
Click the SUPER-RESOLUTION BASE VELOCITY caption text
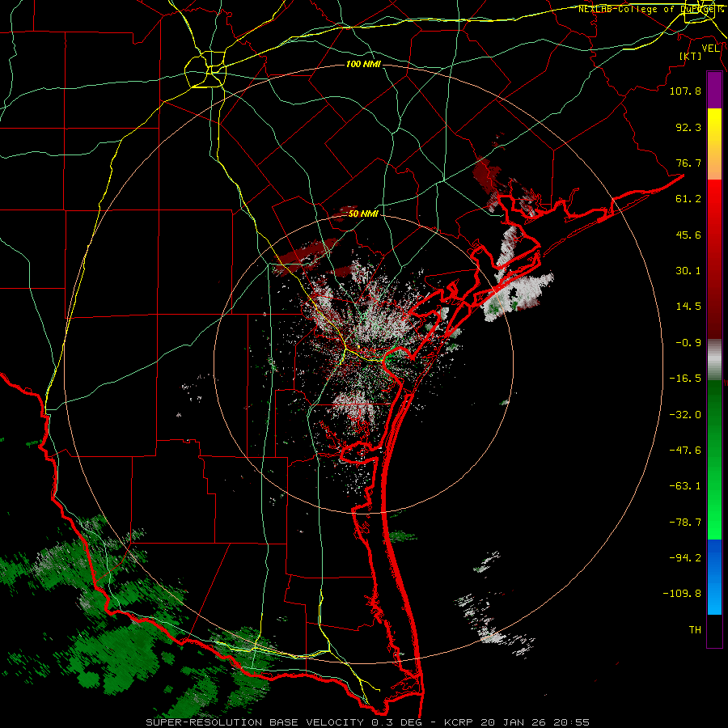[255, 722]
